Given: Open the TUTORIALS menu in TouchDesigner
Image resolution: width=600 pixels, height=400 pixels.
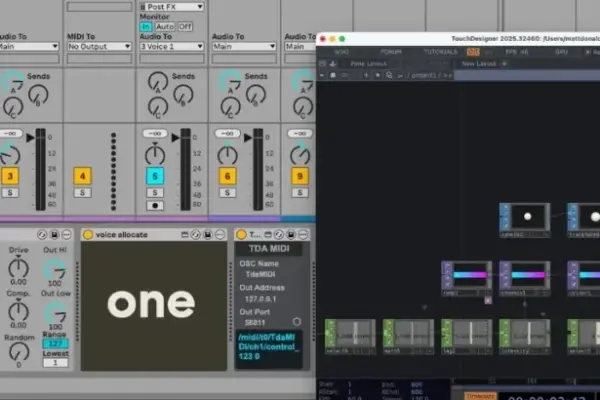Looking at the screenshot, I should tap(440, 52).
